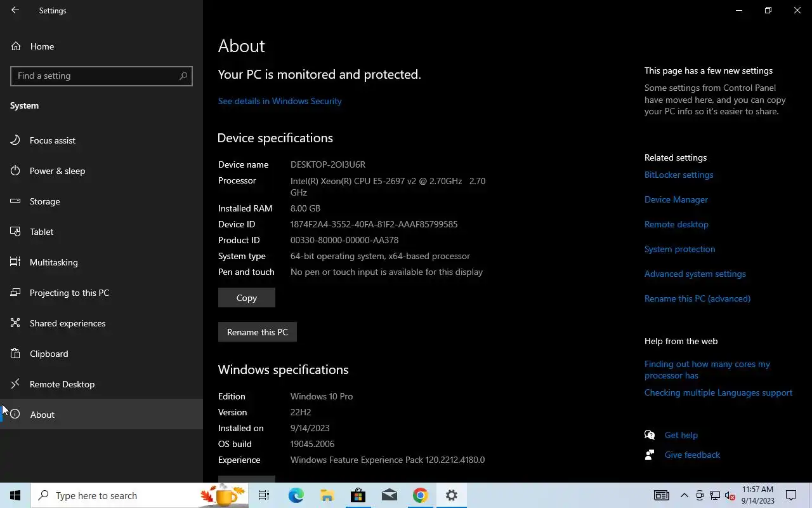Image resolution: width=812 pixels, height=508 pixels.
Task: Click the taskbar search box
Action: (x=140, y=495)
